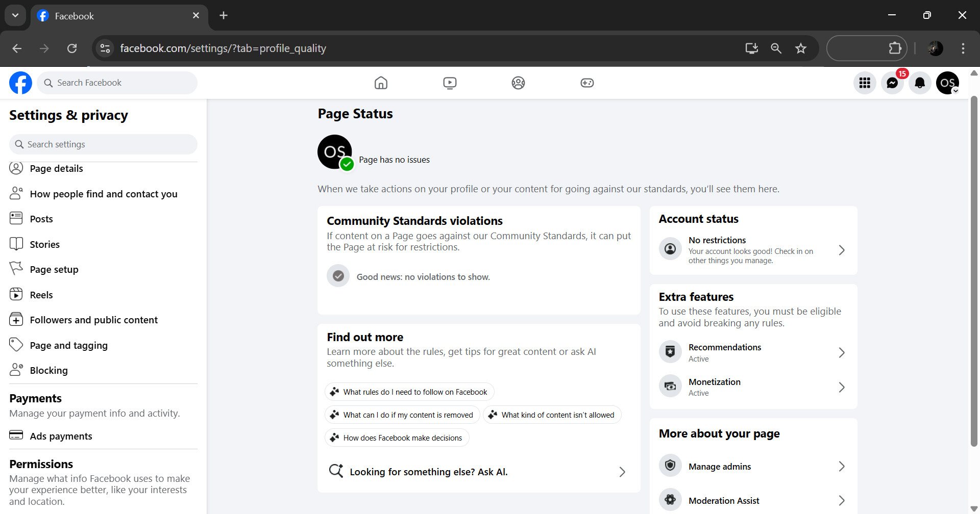Screen dimensions: 980x514
Task: Open the Notifications bell icon
Action: pyautogui.click(x=920, y=83)
